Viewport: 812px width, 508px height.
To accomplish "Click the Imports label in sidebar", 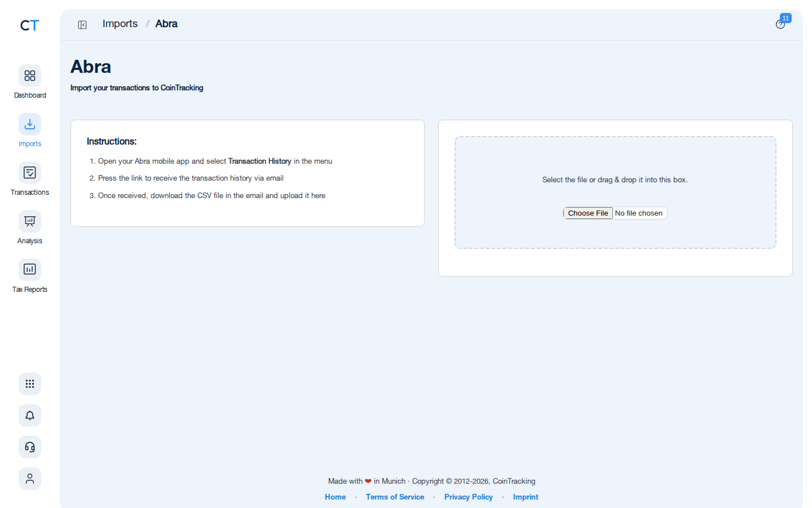I will [30, 144].
